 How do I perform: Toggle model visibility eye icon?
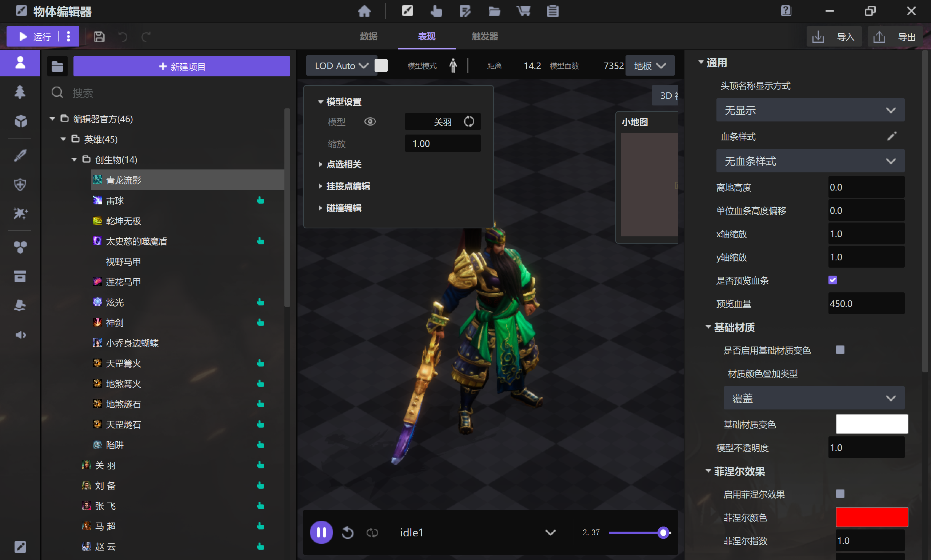point(370,121)
